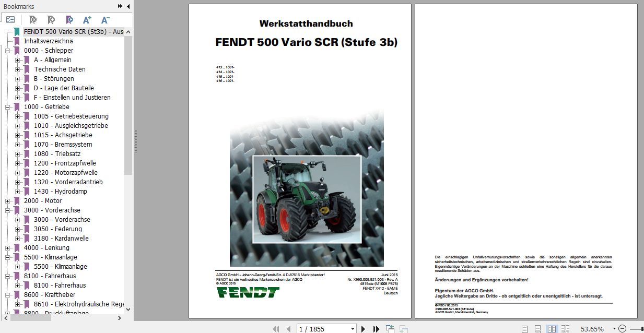This screenshot has height=333, width=644.
Task: Open the Inhaltsverzeichnis bookmark
Action: [x=49, y=41]
